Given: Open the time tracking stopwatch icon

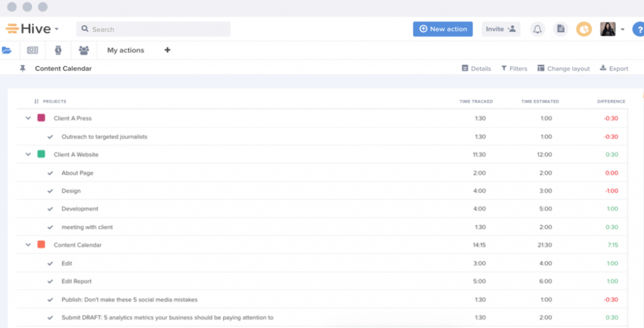Looking at the screenshot, I should (58, 50).
